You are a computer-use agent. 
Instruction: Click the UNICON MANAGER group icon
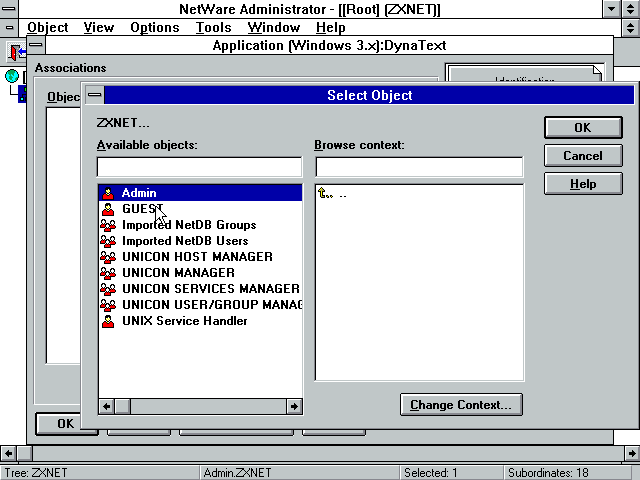[108, 273]
